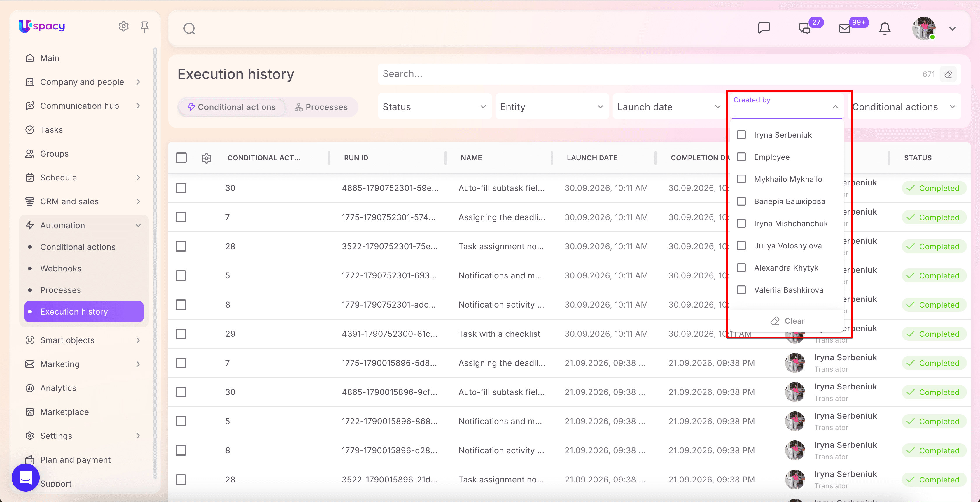Expand the Launch date filter
The height and width of the screenshot is (502, 980).
(669, 107)
